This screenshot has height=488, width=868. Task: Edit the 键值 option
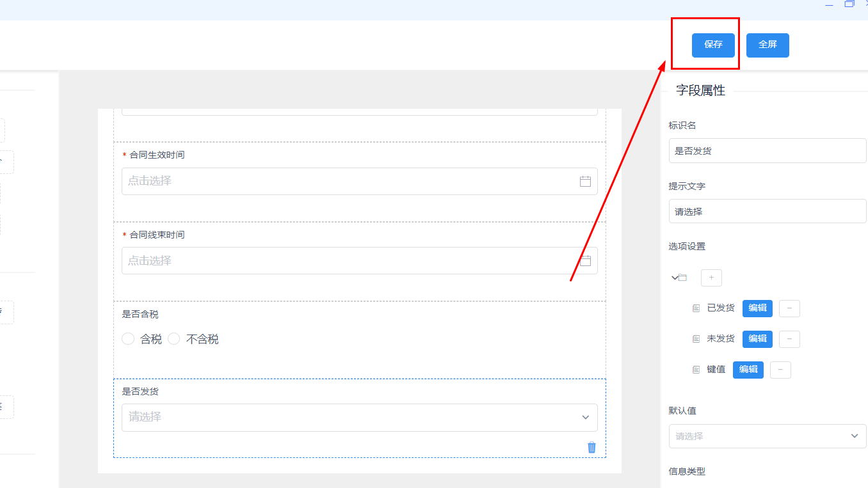click(748, 370)
